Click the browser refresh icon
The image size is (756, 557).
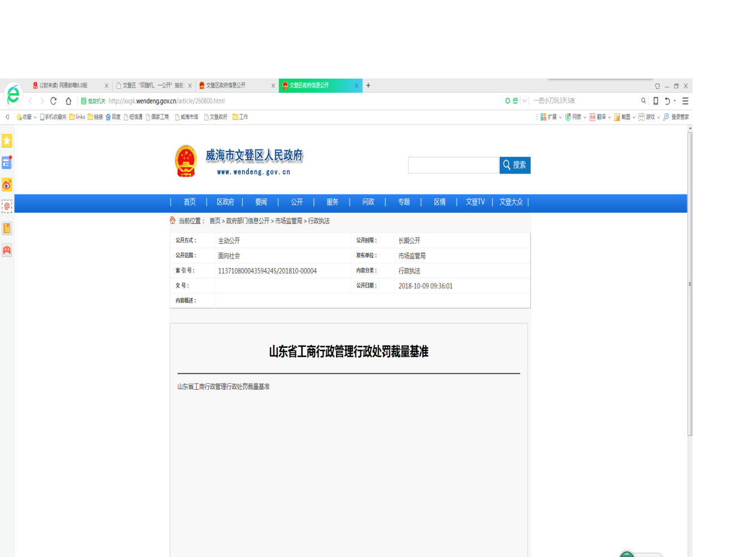(53, 101)
